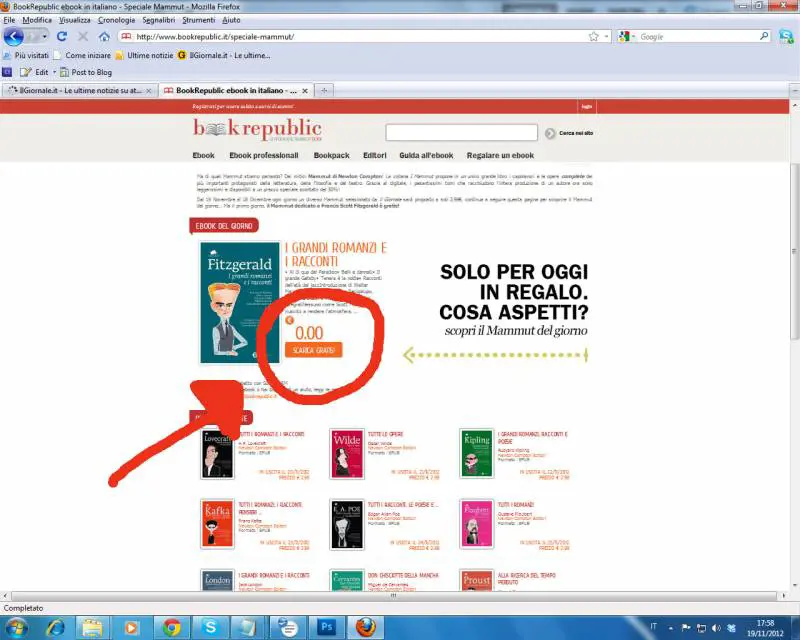Open the Fitzgerald book cover thumbnail
Screen dimensions: 800x640
tap(240, 303)
